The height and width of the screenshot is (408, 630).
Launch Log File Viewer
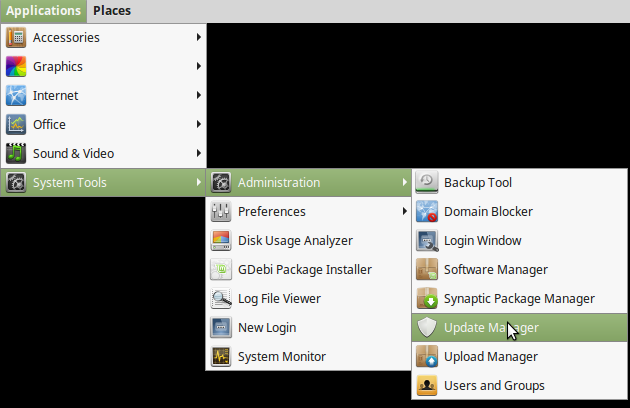pyautogui.click(x=309, y=298)
